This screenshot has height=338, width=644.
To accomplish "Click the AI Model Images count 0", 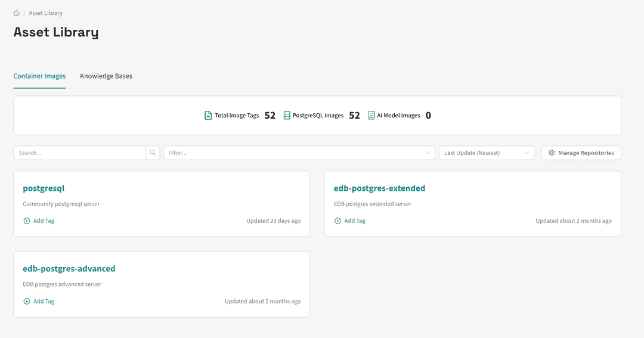I will tap(428, 116).
